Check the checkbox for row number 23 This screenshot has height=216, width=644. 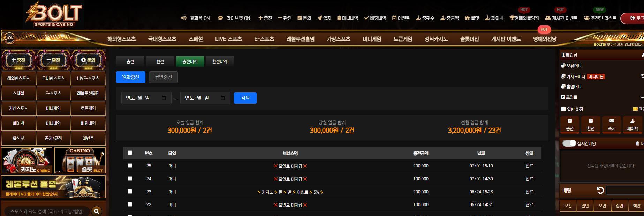[x=130, y=192]
